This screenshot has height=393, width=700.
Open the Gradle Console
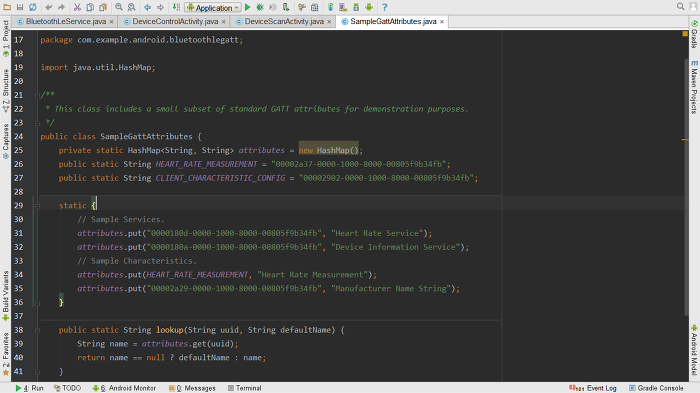click(656, 388)
